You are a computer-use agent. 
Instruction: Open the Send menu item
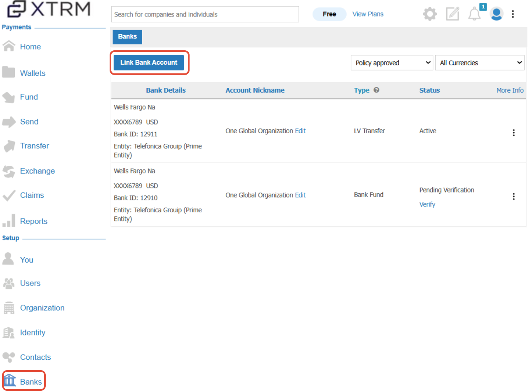pos(29,122)
